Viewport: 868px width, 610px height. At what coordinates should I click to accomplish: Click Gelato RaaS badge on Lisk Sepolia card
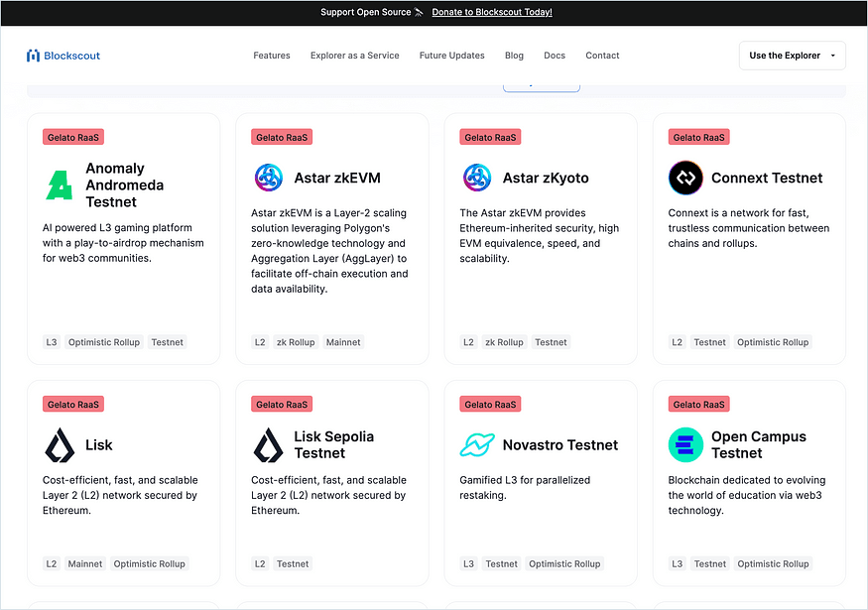point(282,404)
